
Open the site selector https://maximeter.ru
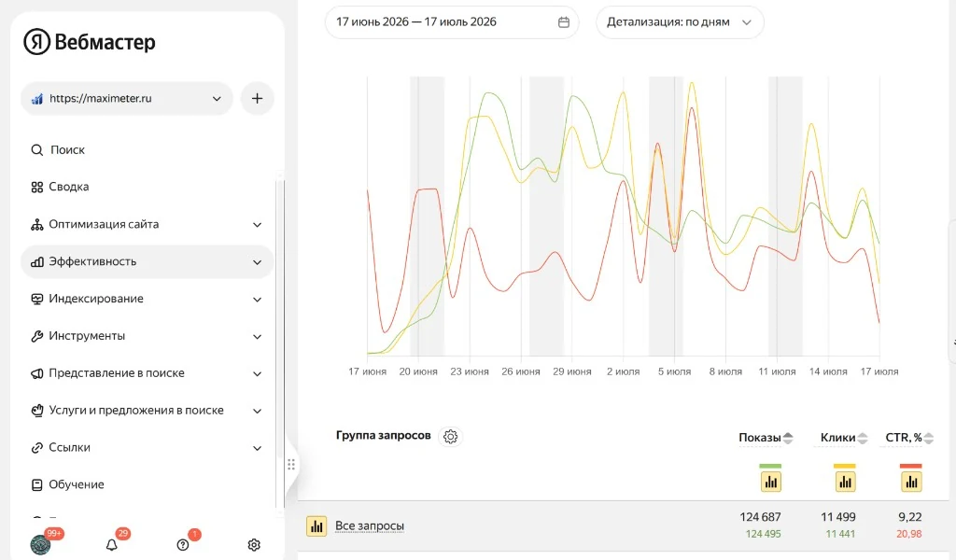[127, 98]
